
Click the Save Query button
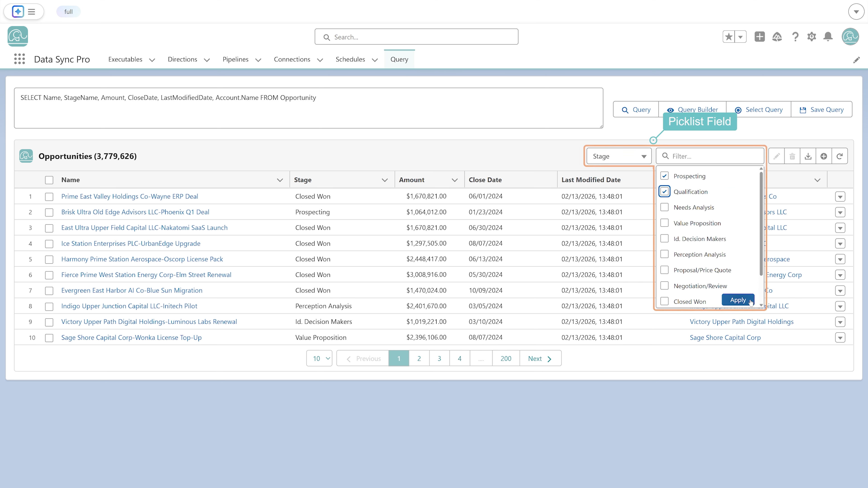822,110
